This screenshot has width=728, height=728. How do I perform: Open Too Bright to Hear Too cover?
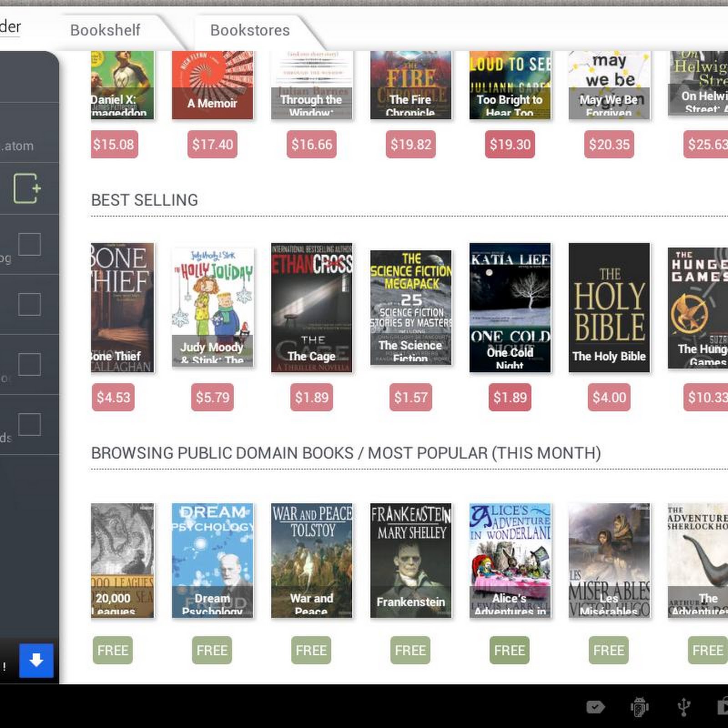point(510,85)
